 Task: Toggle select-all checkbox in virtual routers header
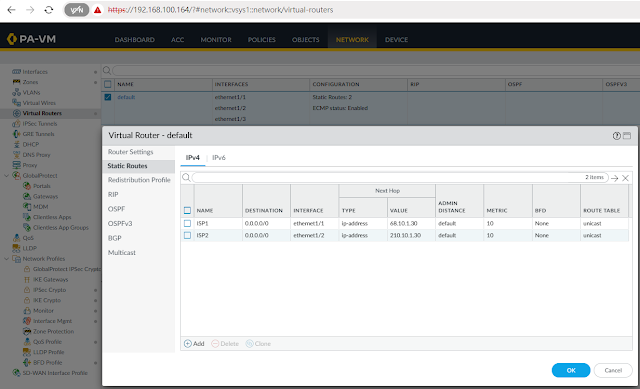pos(108,84)
